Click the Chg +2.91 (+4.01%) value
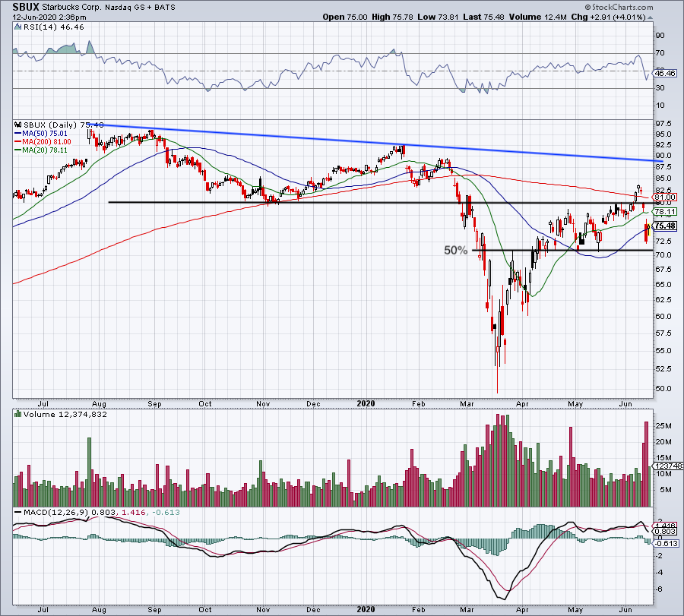Image resolution: width=684 pixels, height=616 pixels. tap(608, 17)
